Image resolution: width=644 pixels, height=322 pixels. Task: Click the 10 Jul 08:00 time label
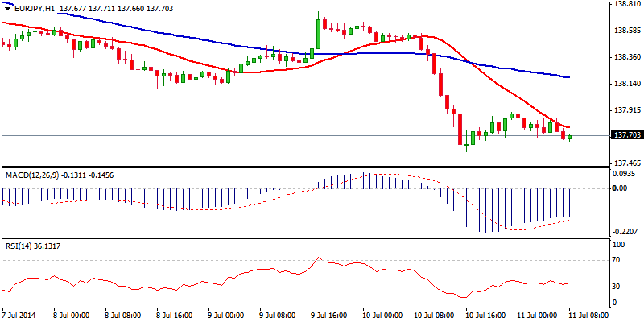coord(434,316)
